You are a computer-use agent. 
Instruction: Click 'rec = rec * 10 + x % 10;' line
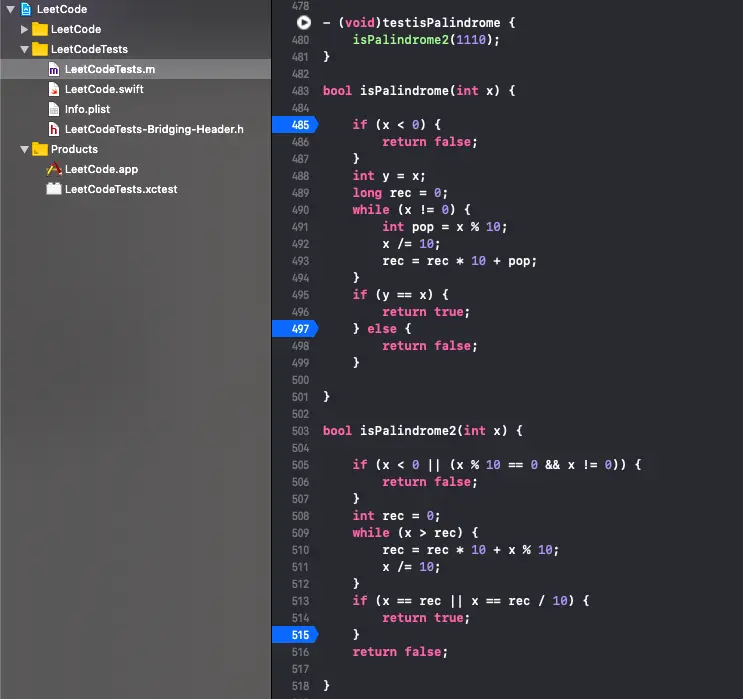[471, 550]
